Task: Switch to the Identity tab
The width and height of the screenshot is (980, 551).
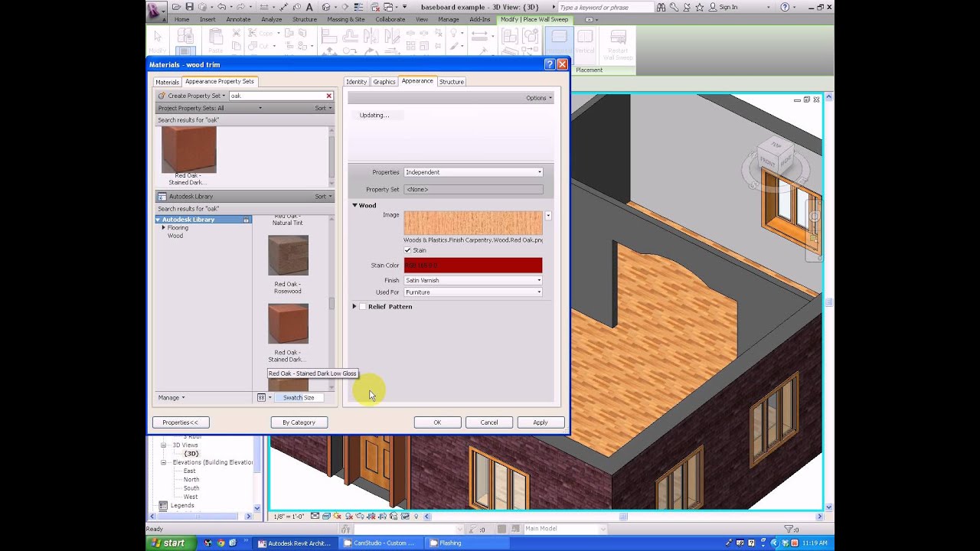Action: click(x=356, y=82)
